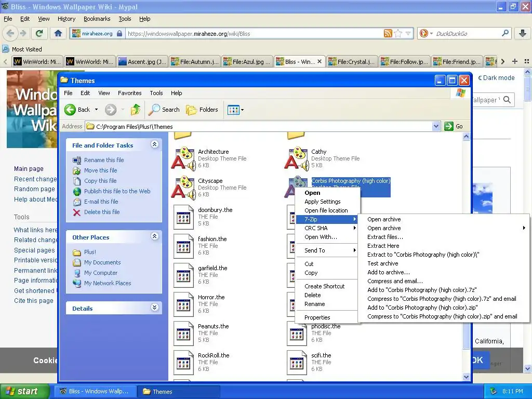Select the Cathy theme file icon
Image resolution: width=532 pixels, height=399 pixels.
[297, 158]
